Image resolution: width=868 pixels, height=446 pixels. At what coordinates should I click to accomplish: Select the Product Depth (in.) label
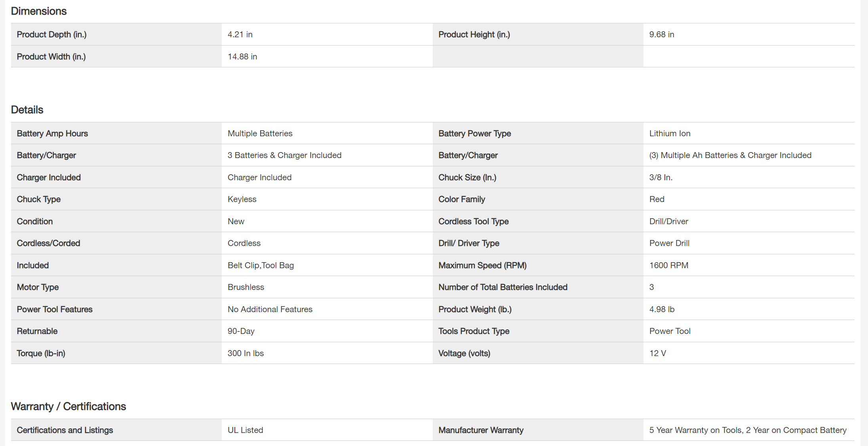(51, 34)
